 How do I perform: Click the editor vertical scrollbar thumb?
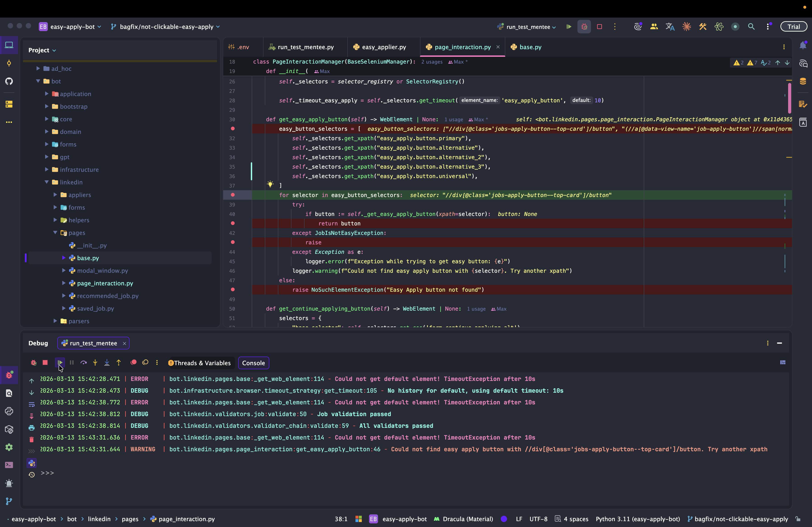point(789,98)
